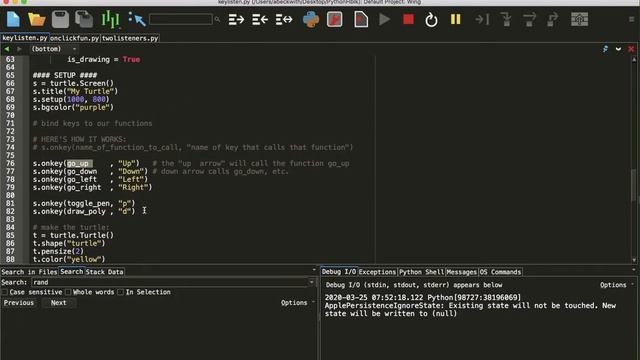Go back in editor history
This screenshot has width=640, height=360.
click(x=7, y=49)
